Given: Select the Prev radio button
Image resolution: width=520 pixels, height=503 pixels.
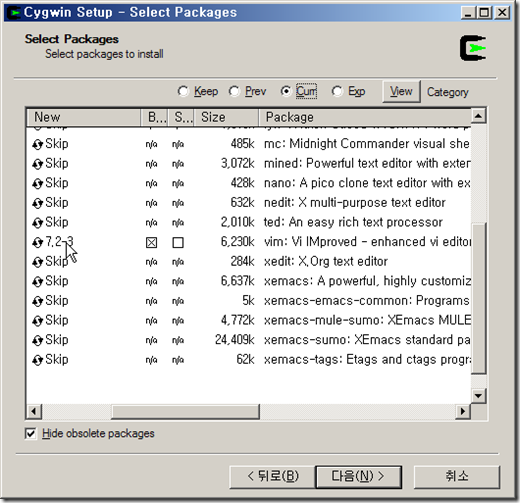Looking at the screenshot, I should (234, 91).
